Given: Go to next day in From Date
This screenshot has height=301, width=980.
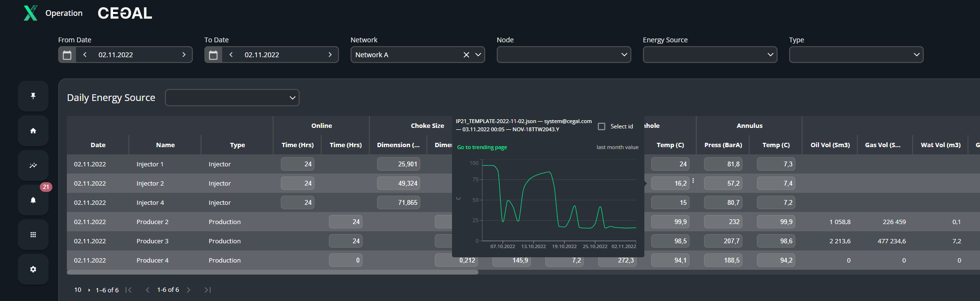Looking at the screenshot, I should pos(184,55).
